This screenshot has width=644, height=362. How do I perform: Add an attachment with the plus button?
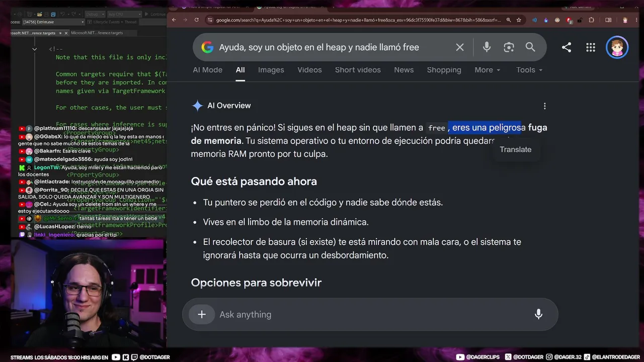pyautogui.click(x=202, y=314)
